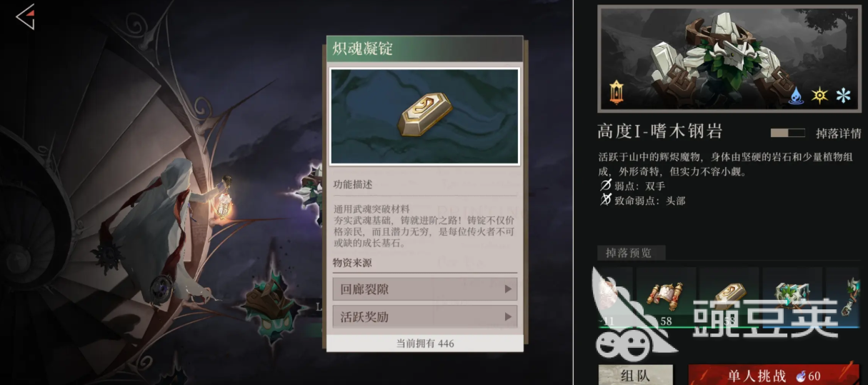This screenshot has width=868, height=385.
Task: Go back with the top-left arrow
Action: point(26,17)
